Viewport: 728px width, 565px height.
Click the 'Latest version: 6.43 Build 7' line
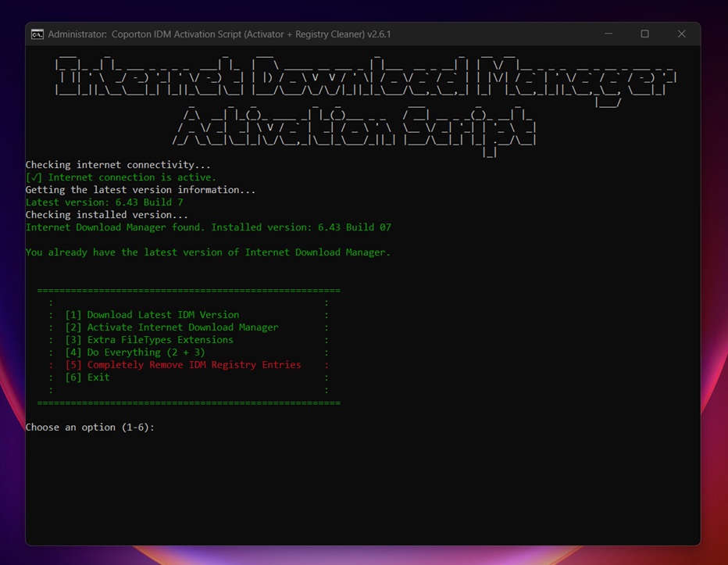tap(105, 202)
